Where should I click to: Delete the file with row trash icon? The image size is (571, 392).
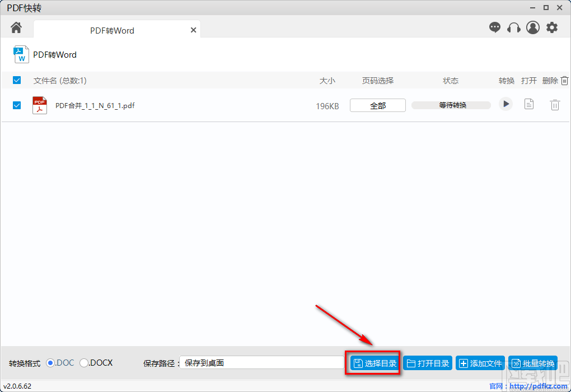pyautogui.click(x=555, y=105)
